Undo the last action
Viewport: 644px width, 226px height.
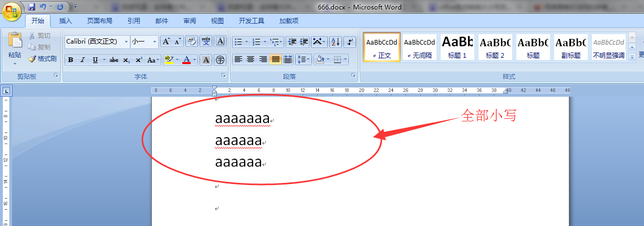pos(43,7)
